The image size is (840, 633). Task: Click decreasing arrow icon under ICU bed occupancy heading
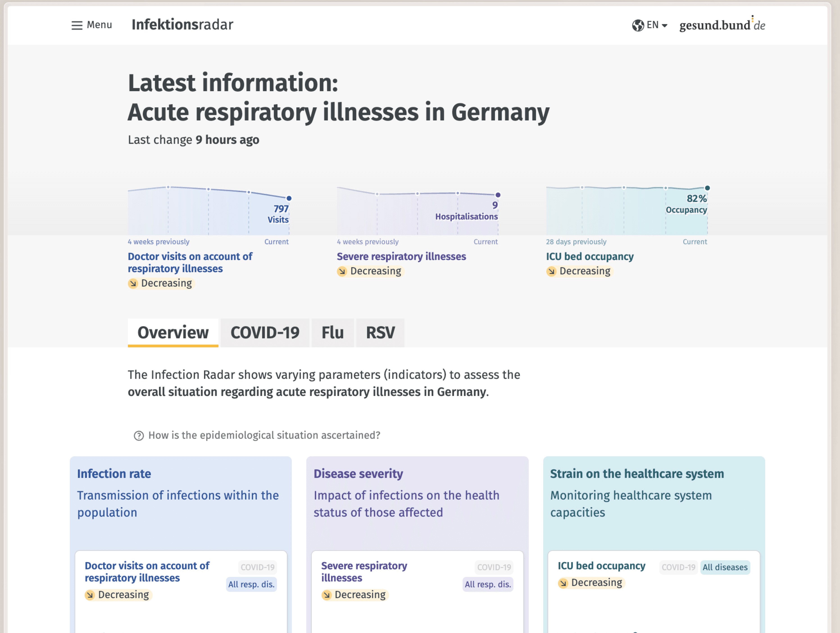pyautogui.click(x=551, y=271)
